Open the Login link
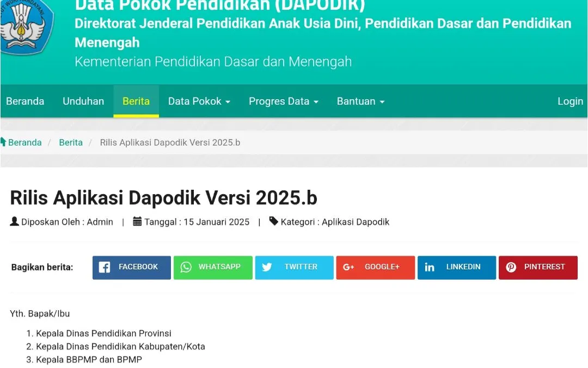 (570, 101)
